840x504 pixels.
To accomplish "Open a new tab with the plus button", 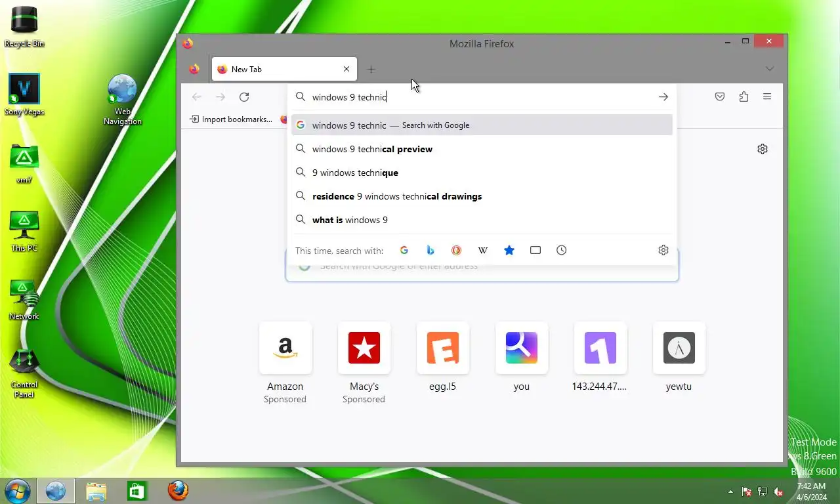I will (x=371, y=69).
